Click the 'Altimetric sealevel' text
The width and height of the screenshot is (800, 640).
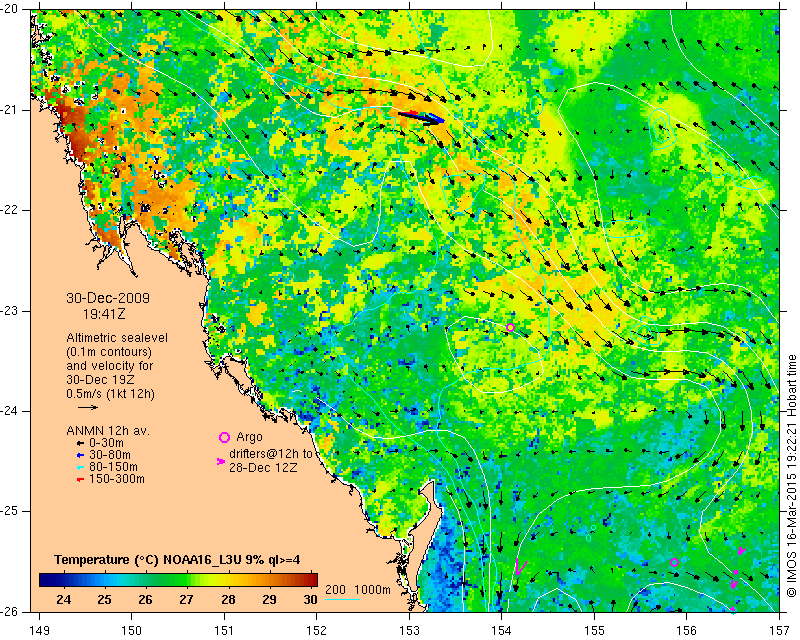[117, 338]
